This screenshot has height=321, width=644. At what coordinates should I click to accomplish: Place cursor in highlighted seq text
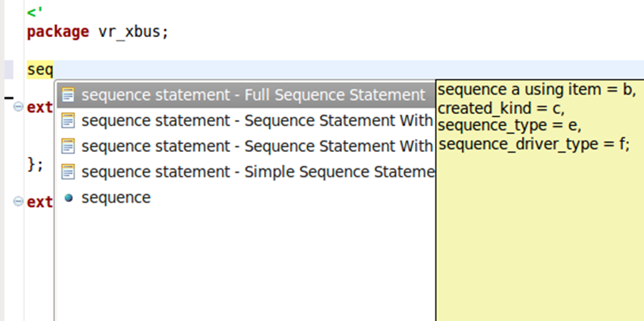[x=40, y=71]
